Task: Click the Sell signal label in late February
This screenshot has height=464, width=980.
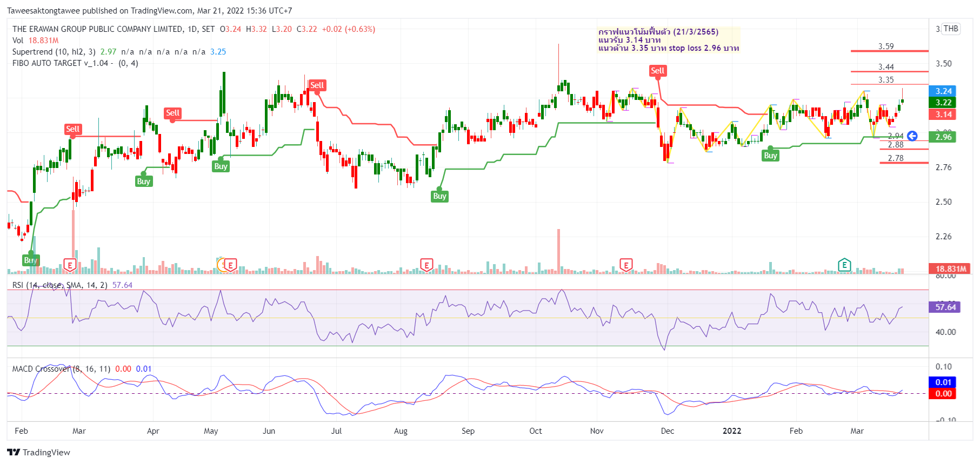Action: click(x=73, y=129)
